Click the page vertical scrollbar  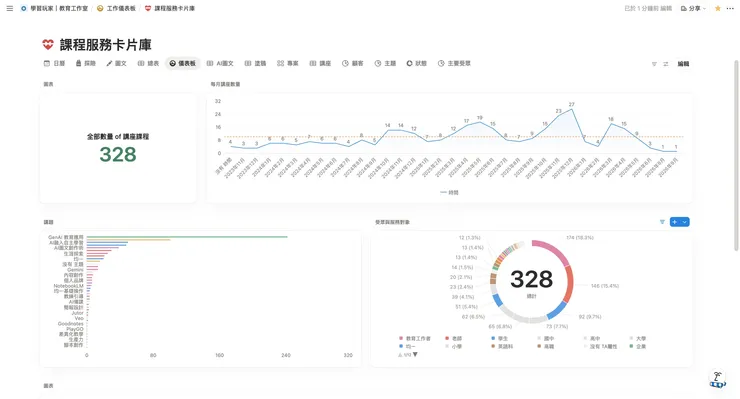tap(736, 156)
